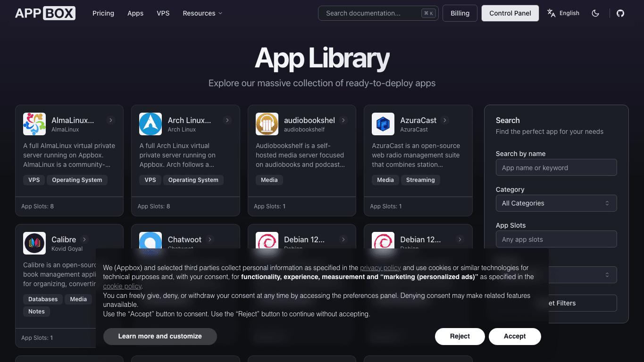Open the cookie policy link

point(122,286)
